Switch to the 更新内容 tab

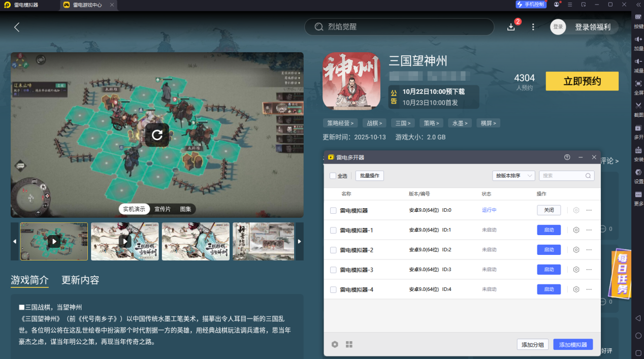pos(80,280)
